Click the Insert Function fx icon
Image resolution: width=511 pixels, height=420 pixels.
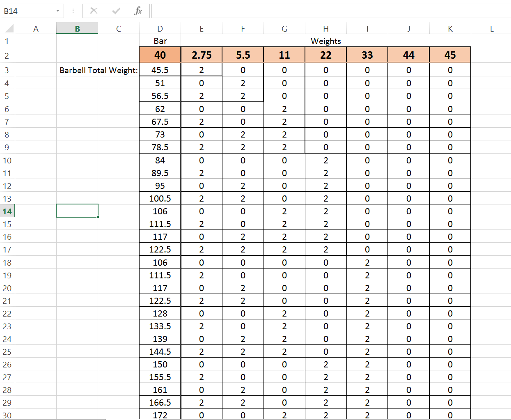point(138,11)
